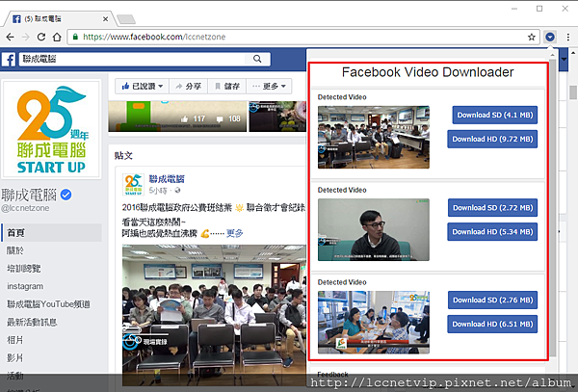Click the Facebook logo in blue bar

click(9, 60)
